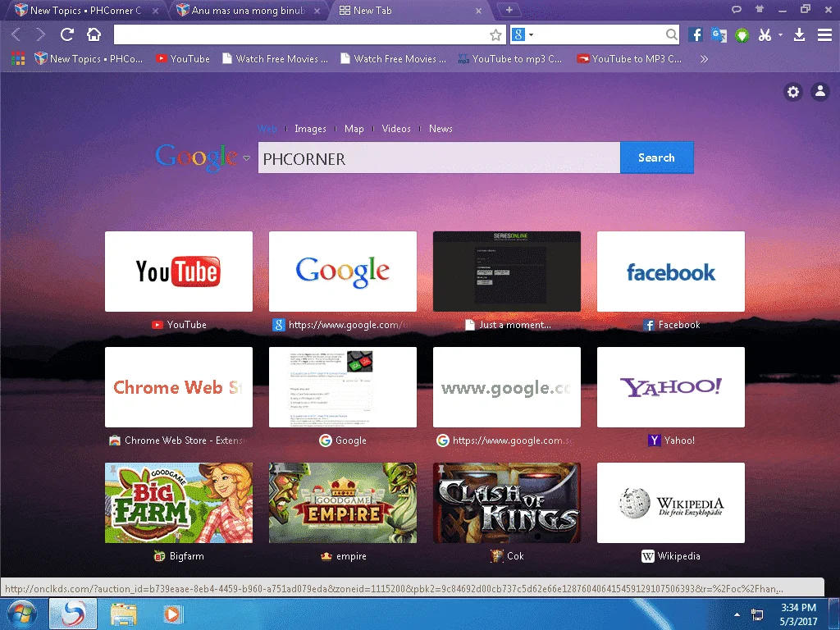Open YouTube to mp3 C... bookmark
Screen dimensions: 840x630
[509, 59]
